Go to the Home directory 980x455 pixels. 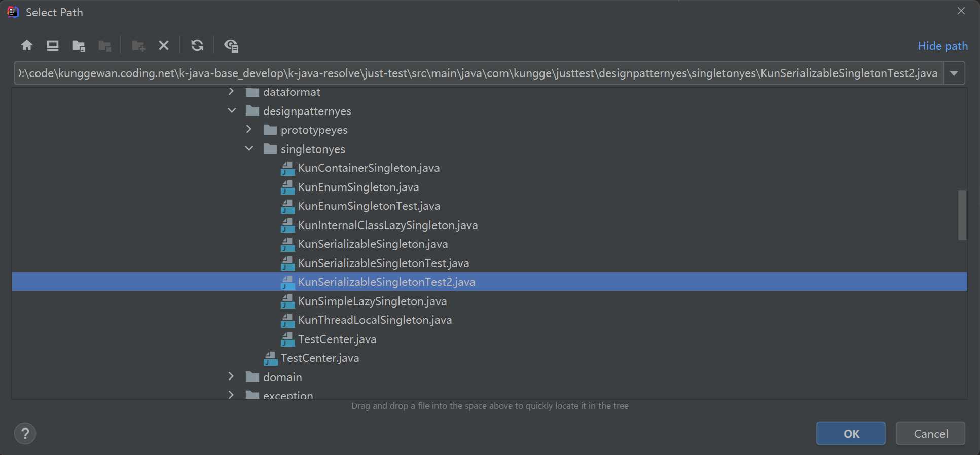(27, 46)
